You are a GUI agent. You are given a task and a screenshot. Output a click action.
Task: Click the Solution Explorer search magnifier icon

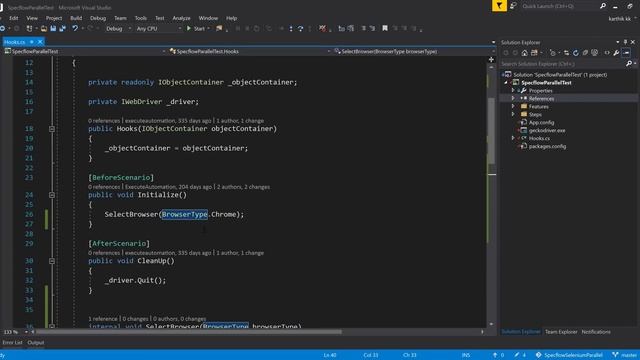pos(629,64)
